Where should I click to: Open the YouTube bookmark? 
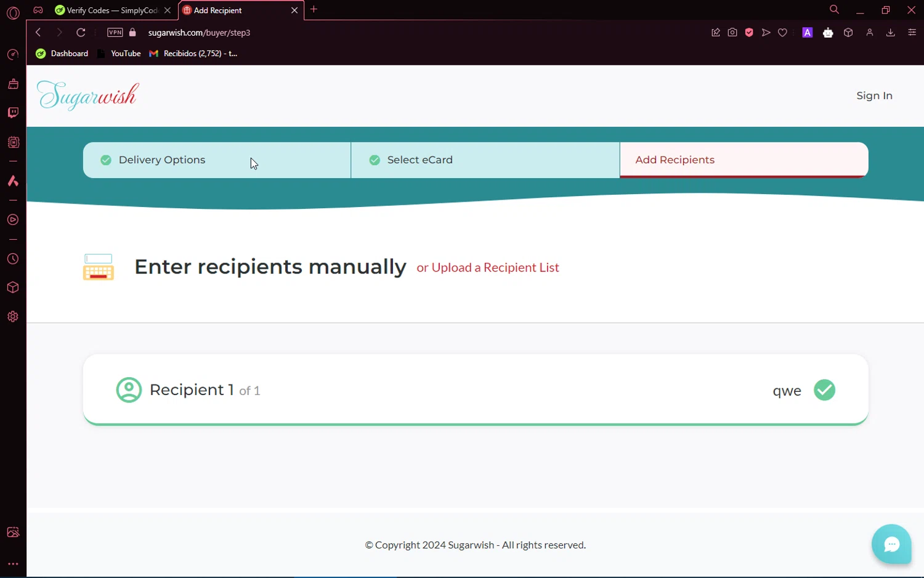(x=120, y=54)
